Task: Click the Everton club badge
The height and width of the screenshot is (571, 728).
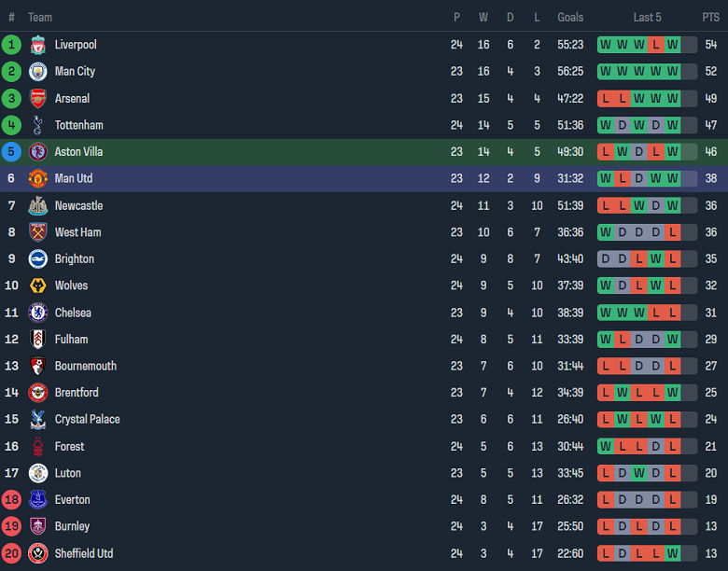Action: point(37,500)
